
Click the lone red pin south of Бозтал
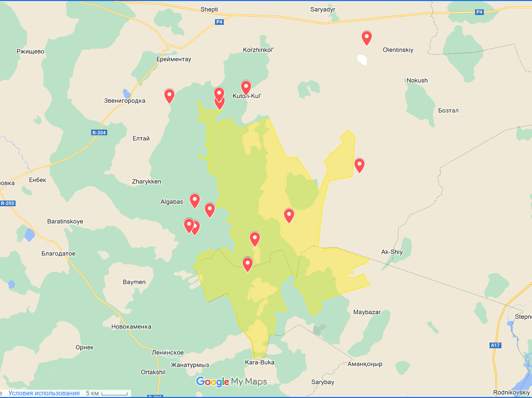pos(360,166)
